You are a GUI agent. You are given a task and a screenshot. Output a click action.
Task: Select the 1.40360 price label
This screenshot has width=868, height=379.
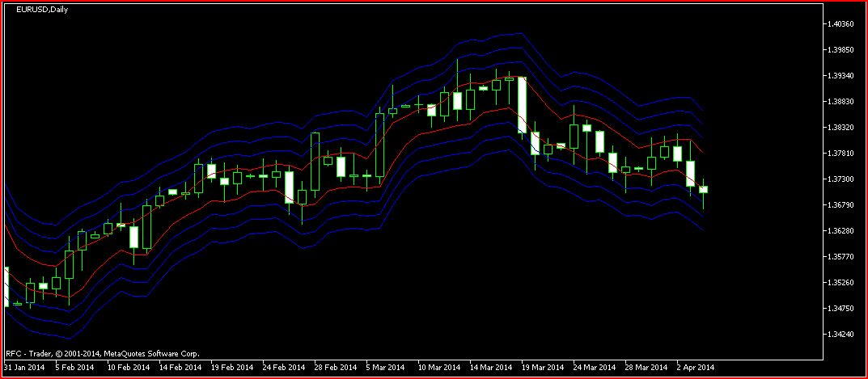840,24
